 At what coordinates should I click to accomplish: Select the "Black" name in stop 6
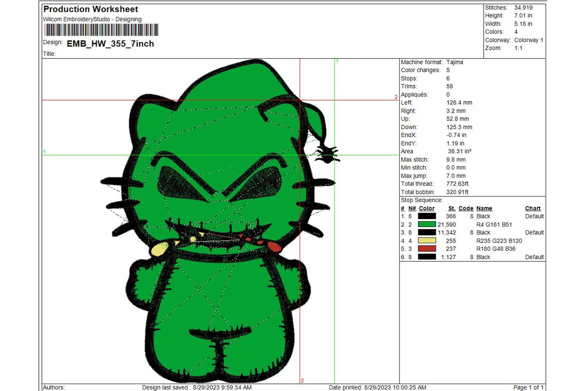point(483,257)
